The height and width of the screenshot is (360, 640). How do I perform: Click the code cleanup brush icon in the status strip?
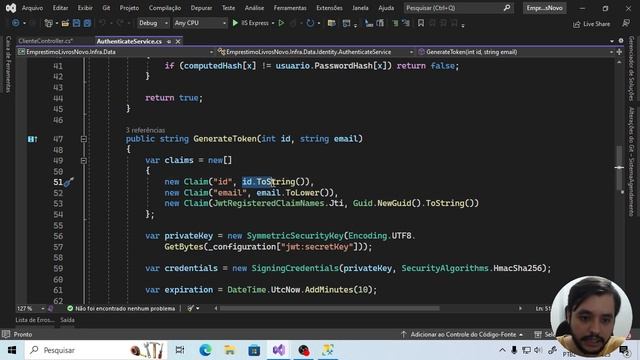tap(190, 309)
